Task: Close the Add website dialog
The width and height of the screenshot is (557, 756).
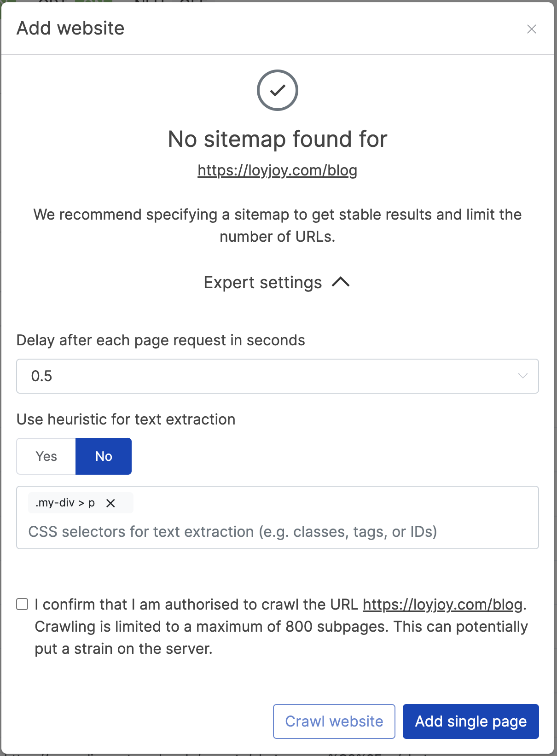Action: (x=532, y=29)
